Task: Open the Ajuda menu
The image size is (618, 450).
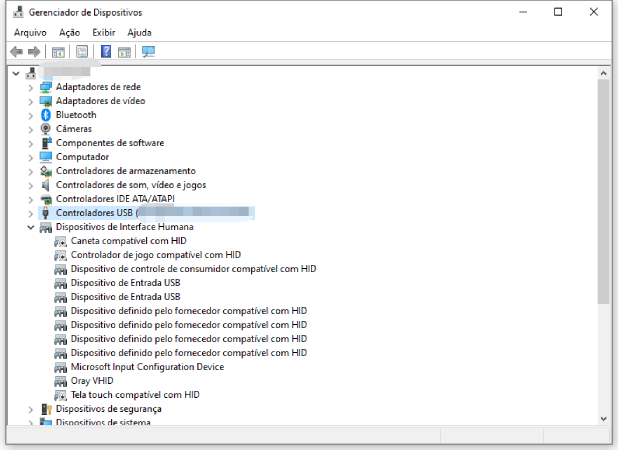Action: pyautogui.click(x=139, y=33)
